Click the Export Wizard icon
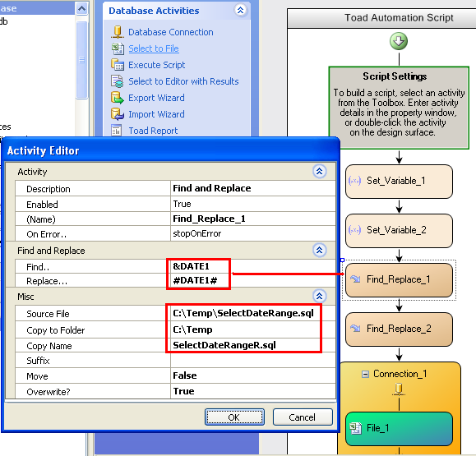 pos(118,98)
